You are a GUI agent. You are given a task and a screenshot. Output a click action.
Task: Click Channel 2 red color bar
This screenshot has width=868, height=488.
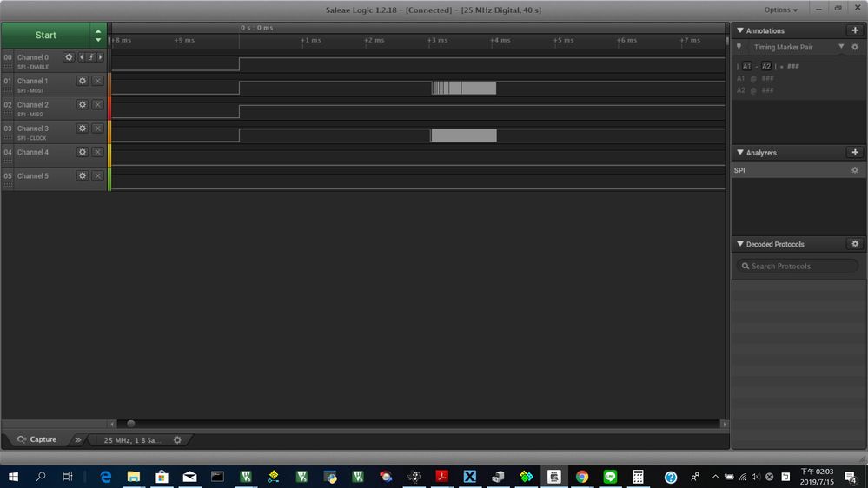tap(109, 108)
